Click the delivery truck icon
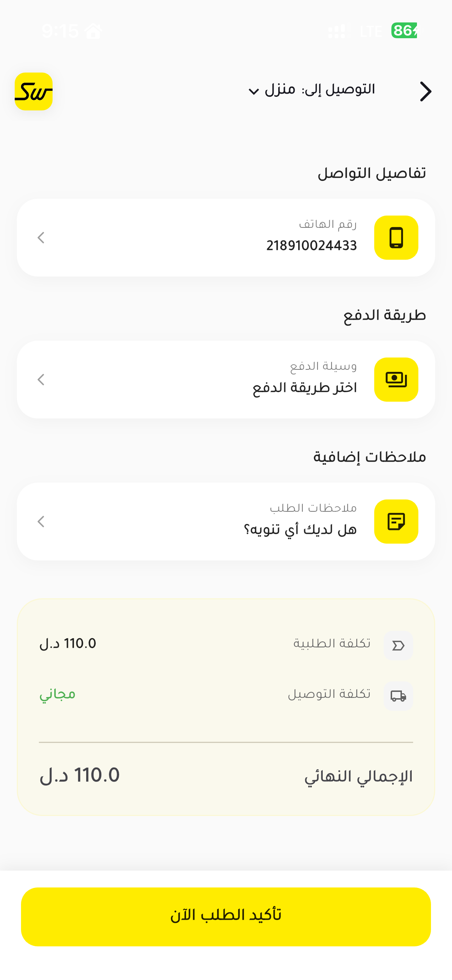Screen dimensions: 452x980 398,696
